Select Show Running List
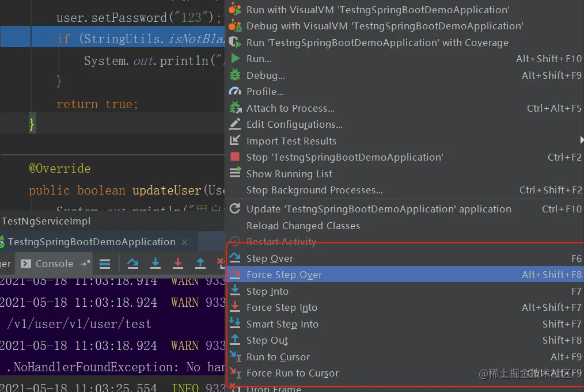Image resolution: width=584 pixels, height=392 pixels. [x=404, y=173]
